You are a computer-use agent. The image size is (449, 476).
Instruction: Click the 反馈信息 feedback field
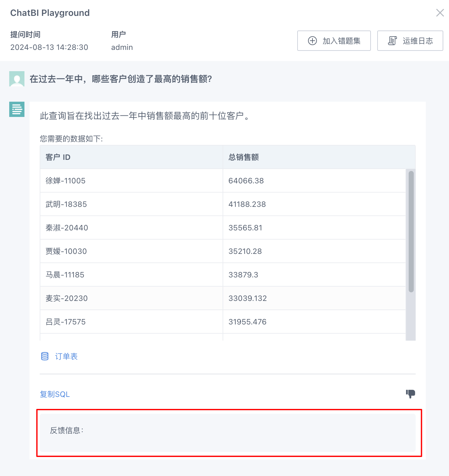point(228,432)
